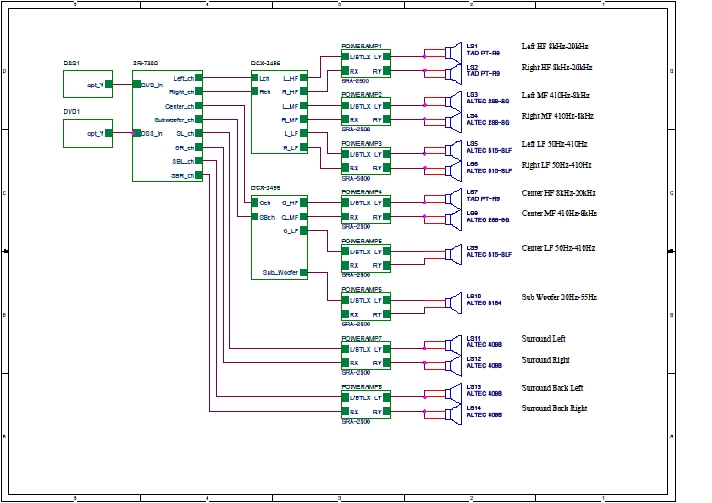Viewport: 712px width, 503px height.
Task: Select the Left_ch output pin
Action: point(199,78)
